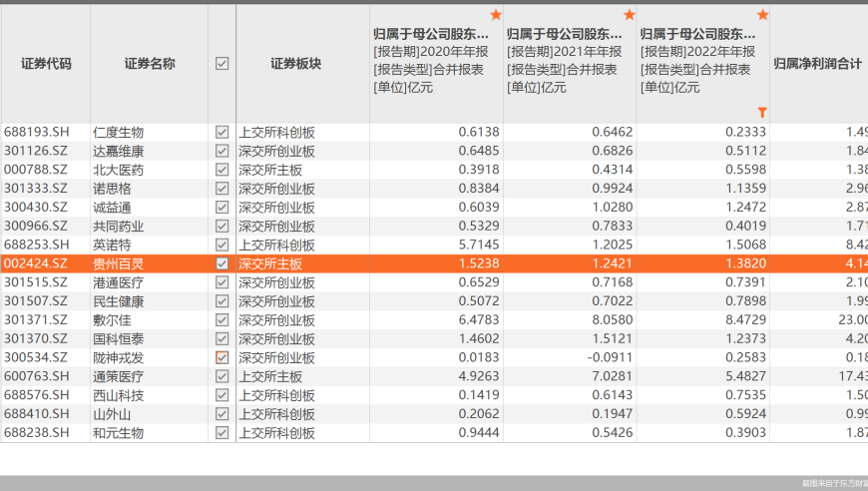The image size is (868, 491).
Task: Click the value 8.4729 in 敷尔佳 row
Action: coord(745,320)
